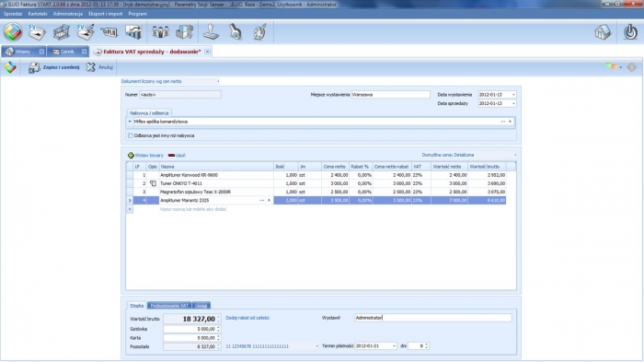Select the Stopka tab
This screenshot has width=644, height=362.
(x=136, y=306)
